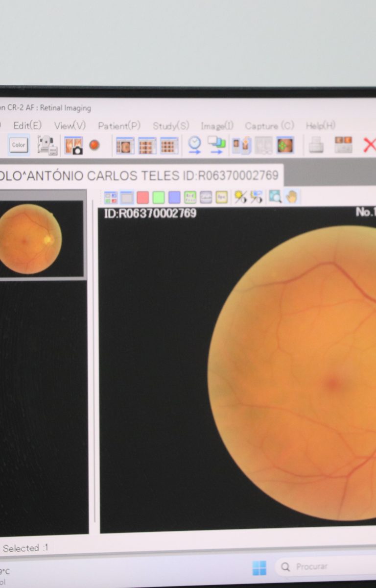Viewport: 376px width, 588px height.
Task: Click the camera capture icon
Action: (73, 146)
